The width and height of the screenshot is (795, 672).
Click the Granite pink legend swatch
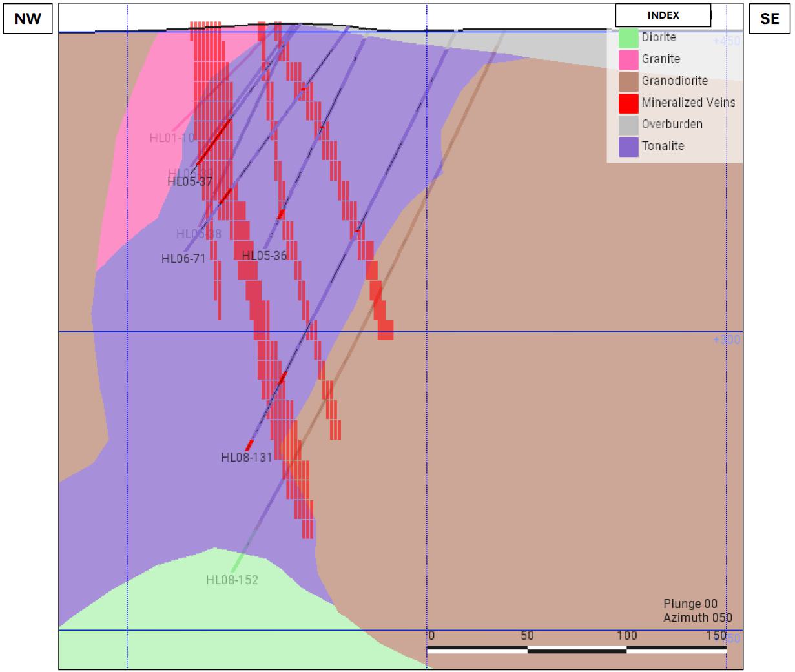click(629, 59)
